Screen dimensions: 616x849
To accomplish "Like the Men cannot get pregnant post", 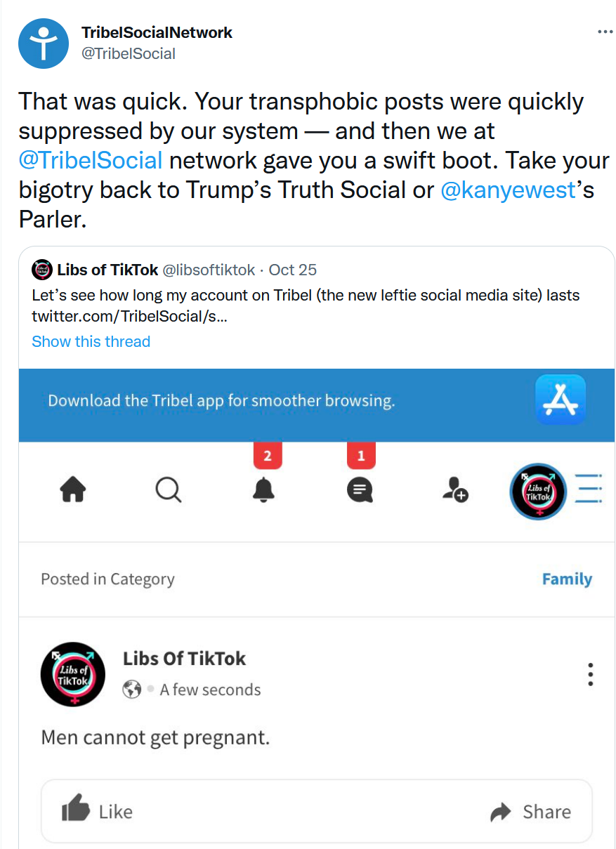I will pyautogui.click(x=98, y=812).
